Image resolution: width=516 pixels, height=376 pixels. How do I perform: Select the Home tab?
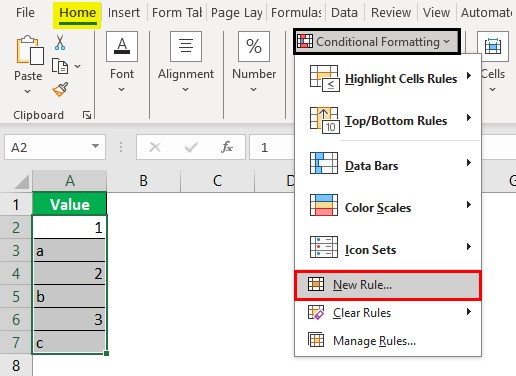pyautogui.click(x=77, y=14)
